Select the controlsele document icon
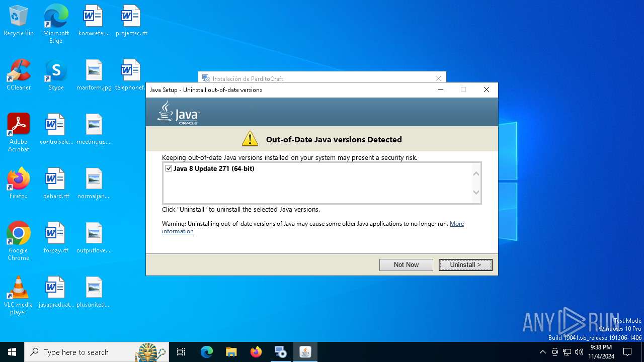The image size is (644, 362). 56,130
